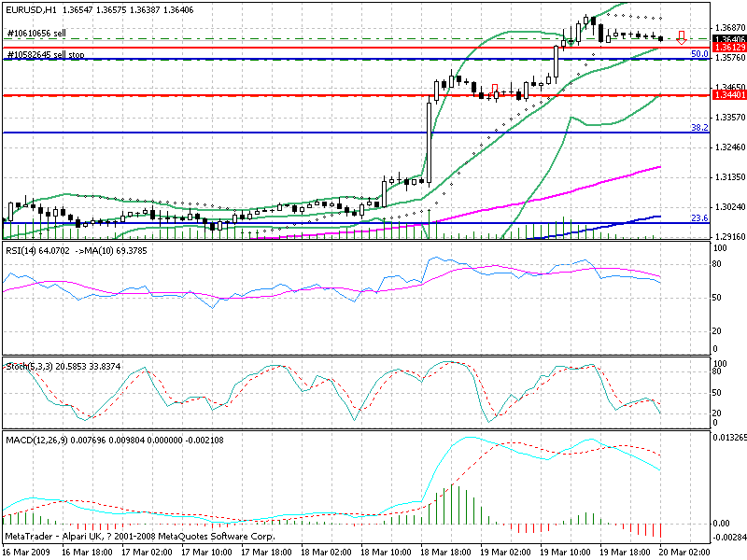Click the 23.6 Fibonacci level label
This screenshot has height=560, width=747.
click(x=699, y=218)
